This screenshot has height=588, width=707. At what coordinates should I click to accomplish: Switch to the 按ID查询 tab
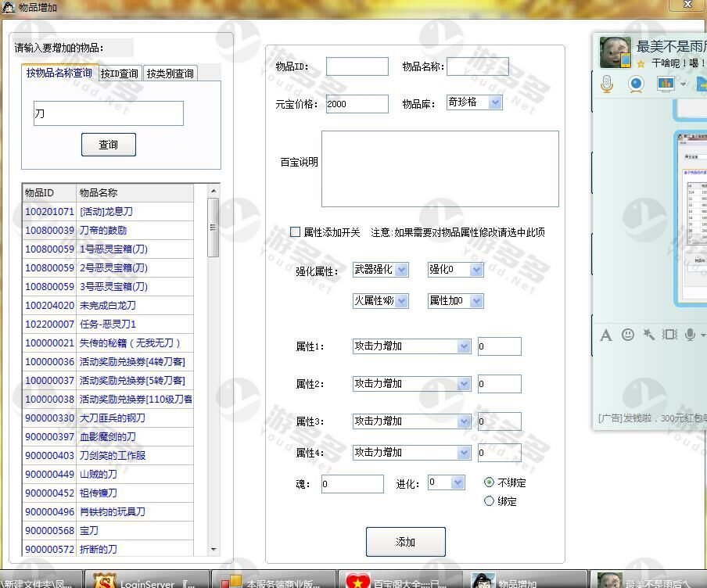pyautogui.click(x=120, y=73)
